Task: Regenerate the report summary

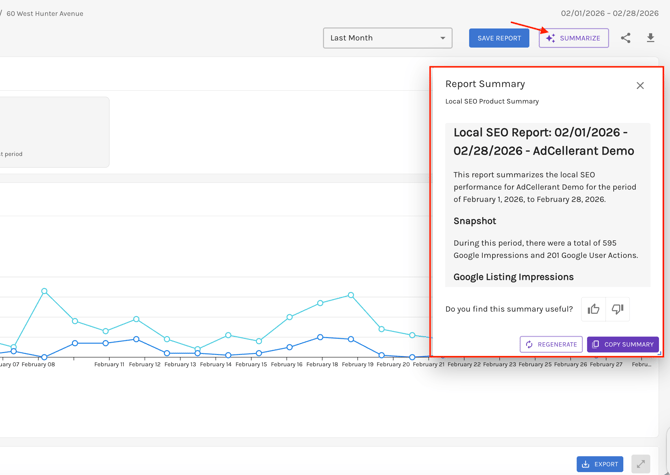Action: tap(551, 344)
